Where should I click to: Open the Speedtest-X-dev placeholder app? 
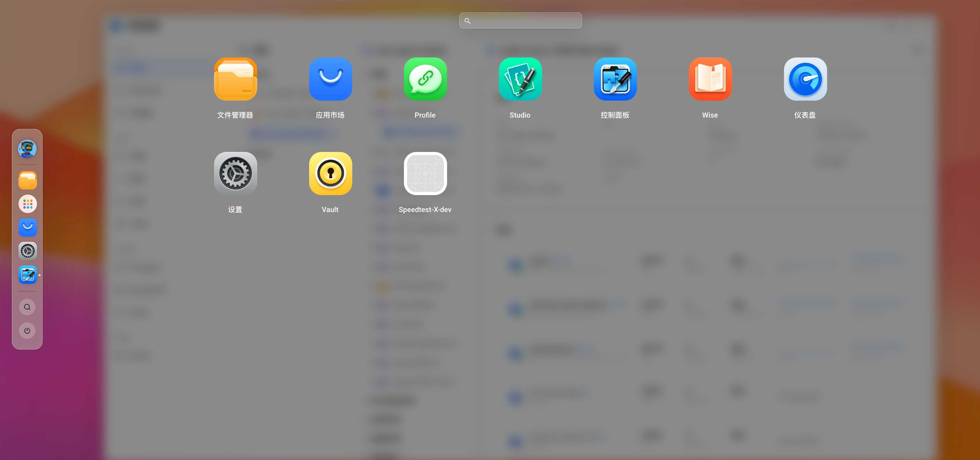pos(425,174)
